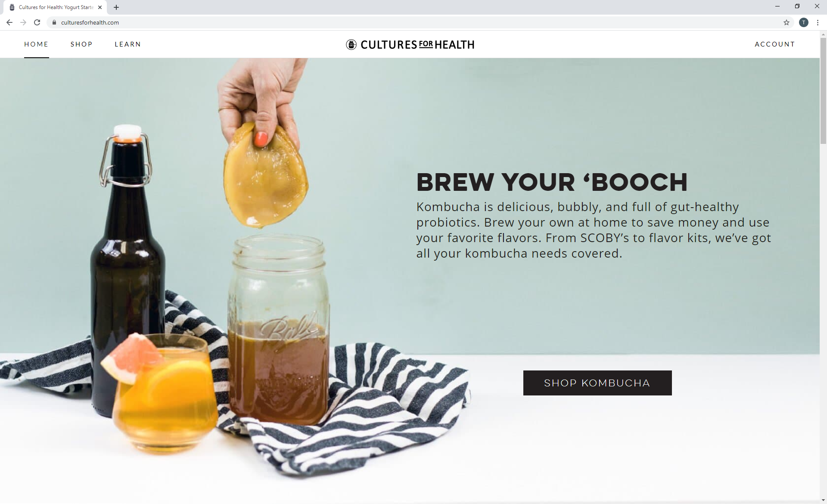
Task: Go to the ACCOUNT page
Action: pyautogui.click(x=774, y=44)
